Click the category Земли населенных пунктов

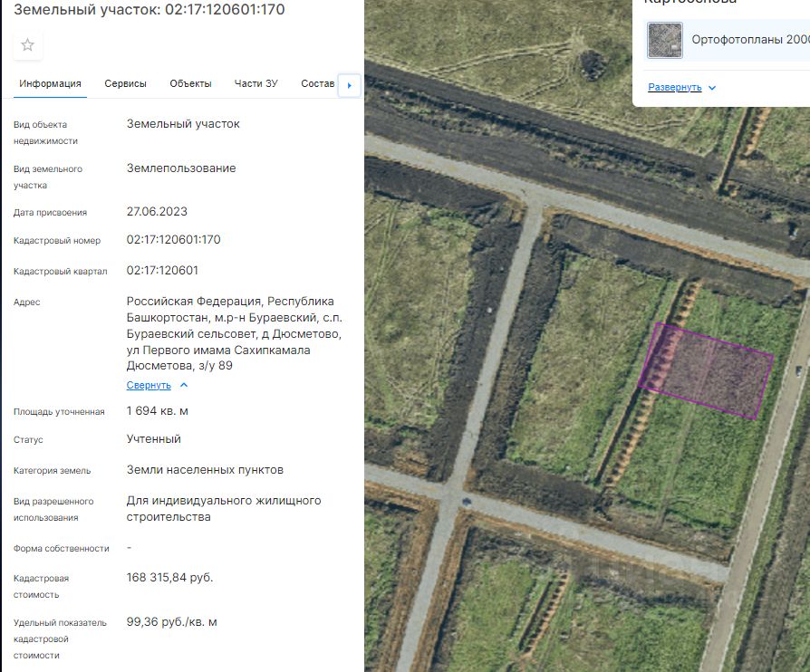pos(205,470)
